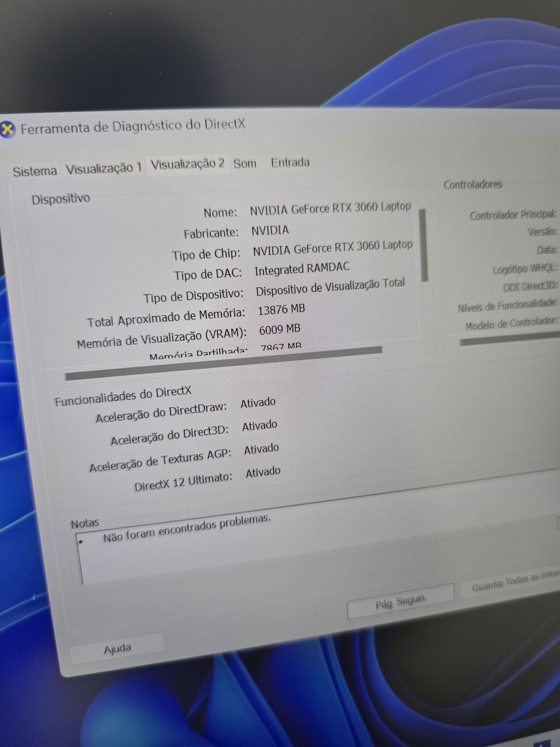Screen dimensions: 560x747
Task: Click Aceleração do DirectDraw Ativado value
Action: pyautogui.click(x=258, y=403)
